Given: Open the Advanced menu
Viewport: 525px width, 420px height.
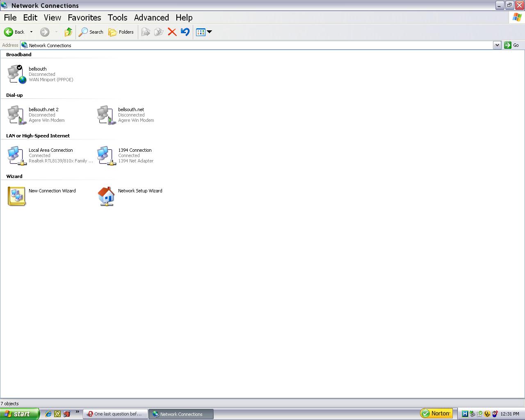Looking at the screenshot, I should [x=151, y=18].
